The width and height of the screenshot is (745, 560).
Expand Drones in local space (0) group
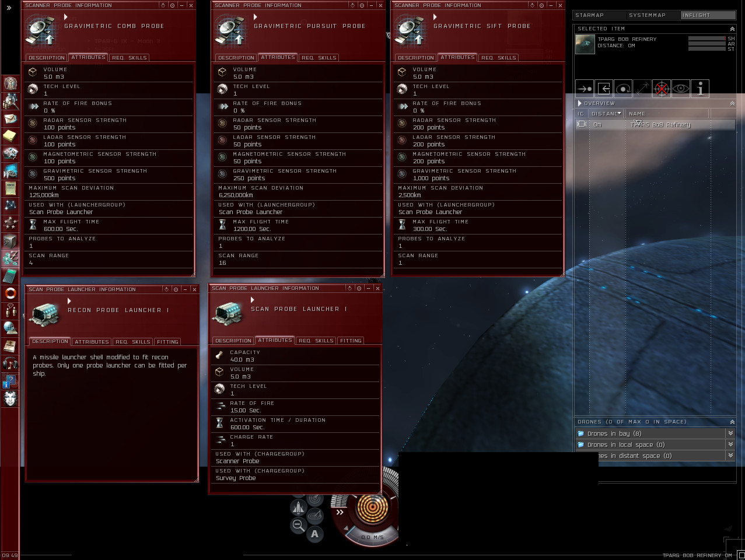pyautogui.click(x=730, y=444)
